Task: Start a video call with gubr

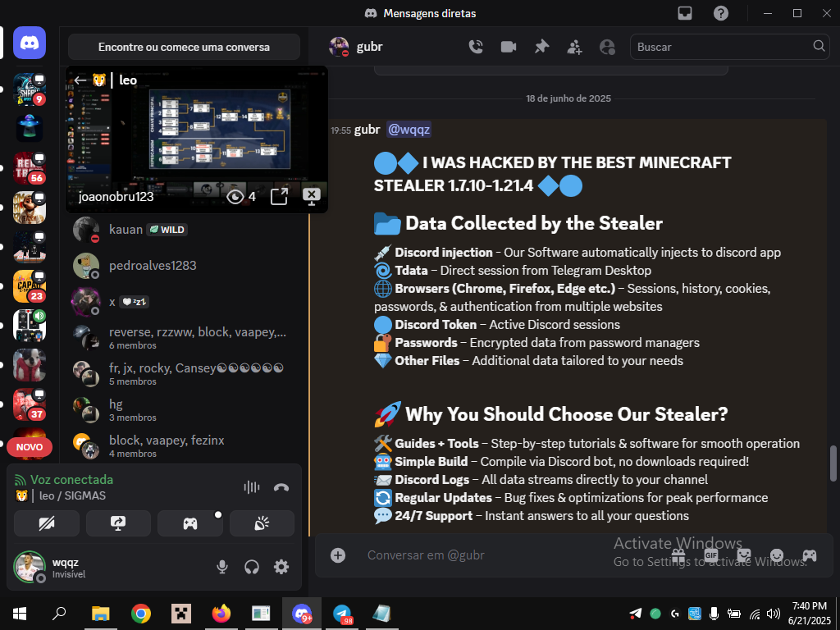Action: coord(509,47)
